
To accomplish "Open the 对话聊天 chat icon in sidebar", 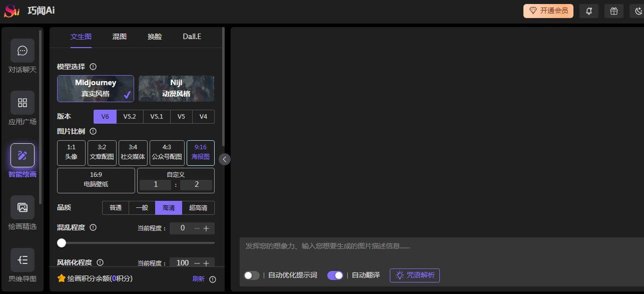I will click(23, 51).
